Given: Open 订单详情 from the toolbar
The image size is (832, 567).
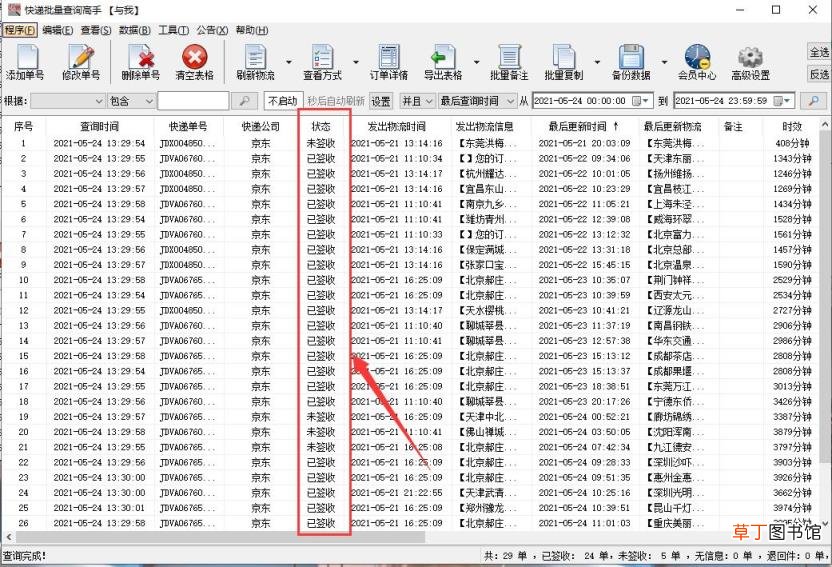Looking at the screenshot, I should 389,63.
